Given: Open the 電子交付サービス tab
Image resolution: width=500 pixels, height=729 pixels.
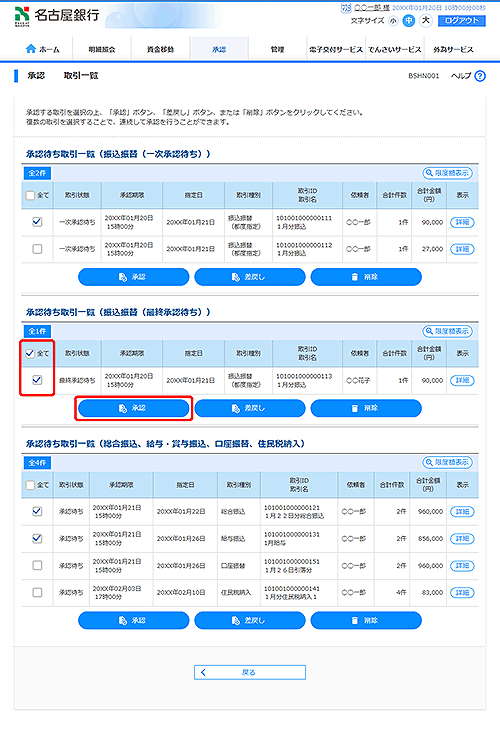Looking at the screenshot, I should pos(336,49).
